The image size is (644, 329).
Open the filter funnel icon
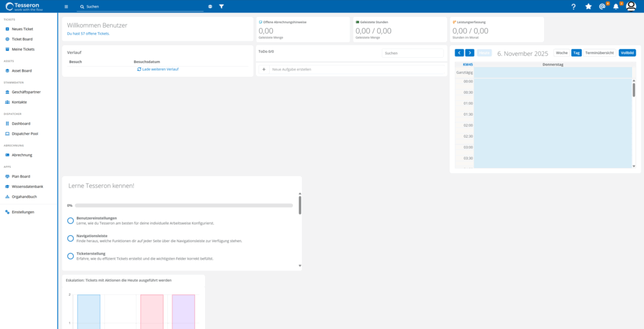tap(221, 6)
